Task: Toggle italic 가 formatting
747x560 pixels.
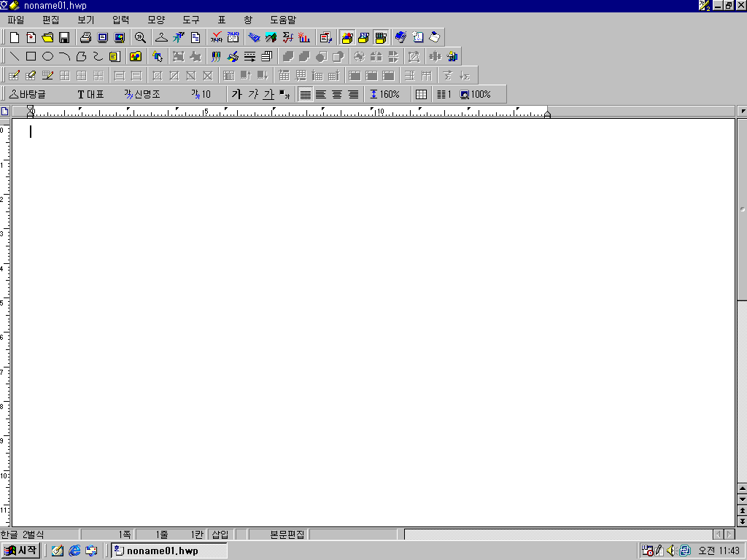Action: (x=253, y=94)
